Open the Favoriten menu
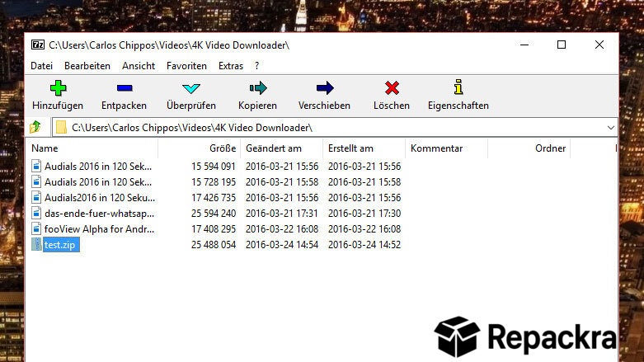 point(186,66)
